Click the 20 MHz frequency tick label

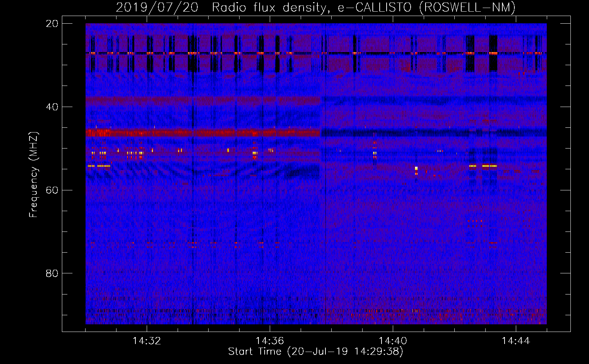point(52,24)
